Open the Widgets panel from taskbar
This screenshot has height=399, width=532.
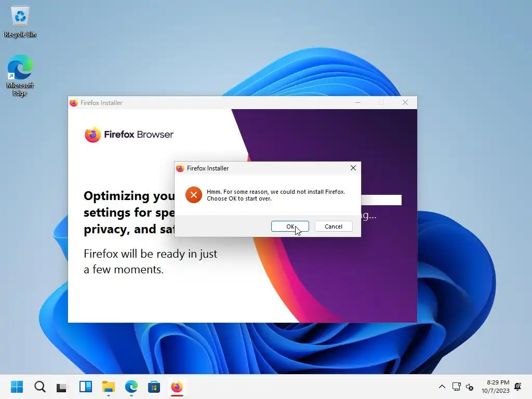[86, 387]
